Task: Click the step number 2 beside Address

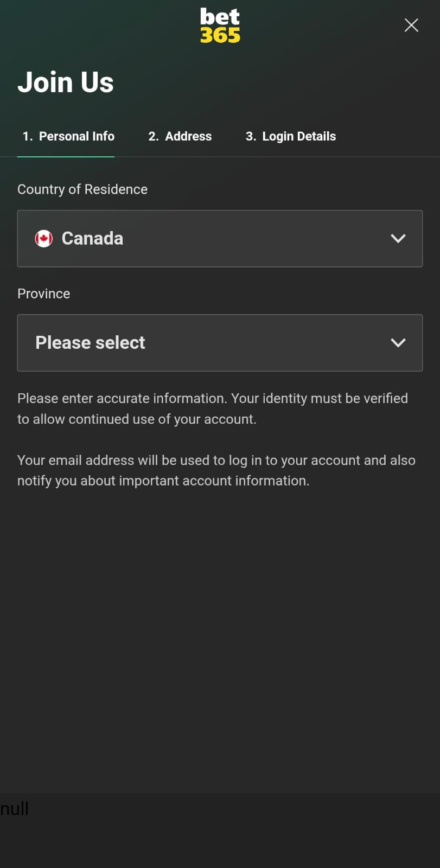Action: click(x=153, y=136)
